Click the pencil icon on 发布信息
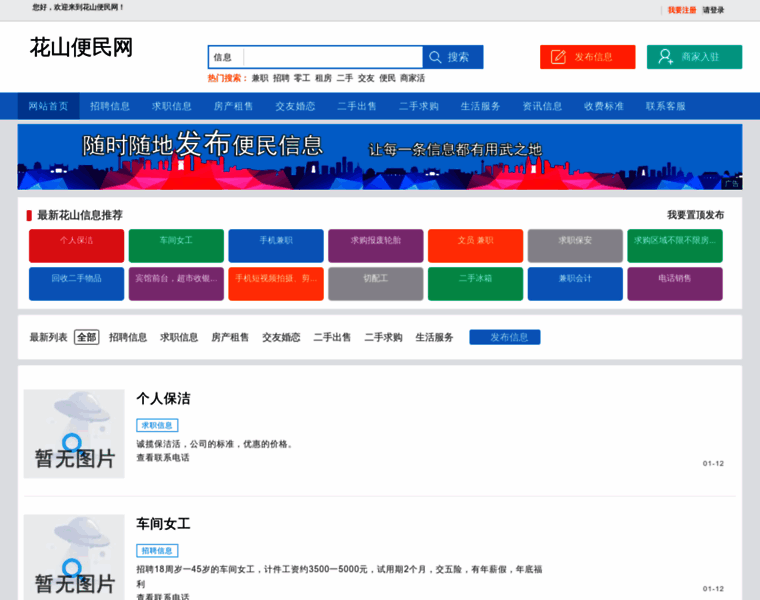Screen dimensions: 760x600 click(559, 57)
